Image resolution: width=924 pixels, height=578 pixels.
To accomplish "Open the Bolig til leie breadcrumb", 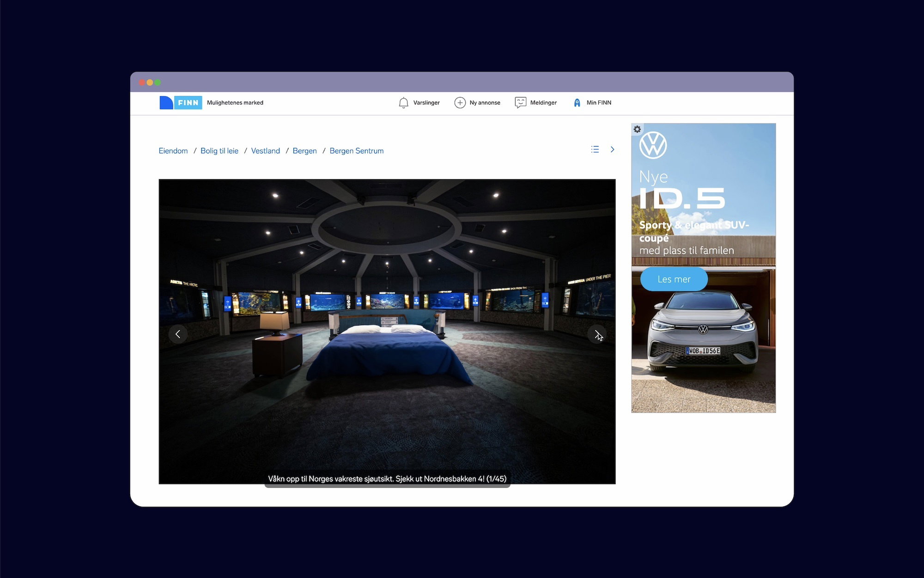I will [219, 151].
